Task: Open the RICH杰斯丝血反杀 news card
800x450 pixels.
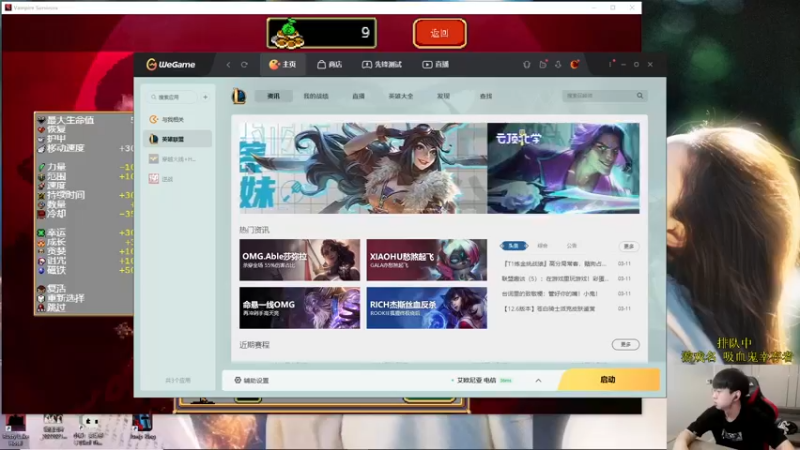Action: pos(427,308)
